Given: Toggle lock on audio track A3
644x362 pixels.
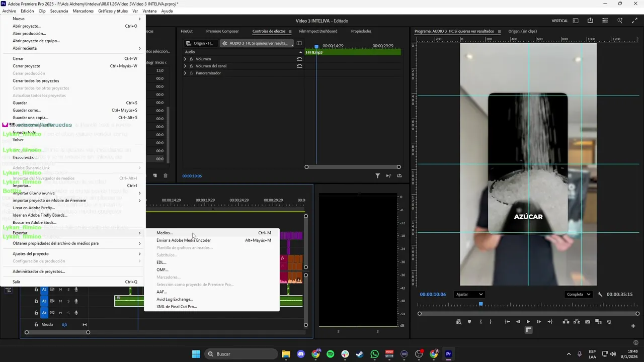Looking at the screenshot, I should (36, 301).
